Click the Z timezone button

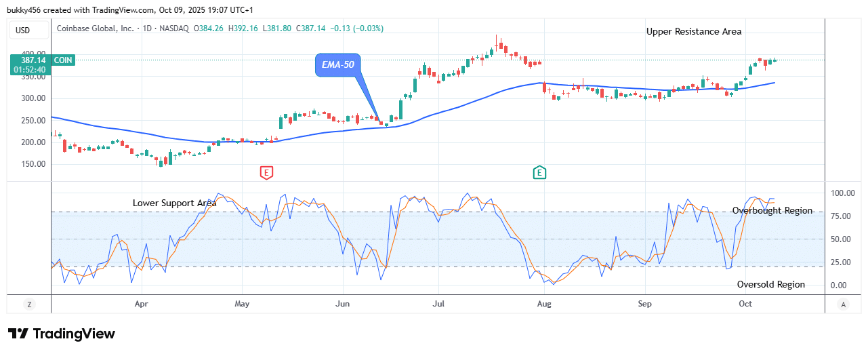29,304
